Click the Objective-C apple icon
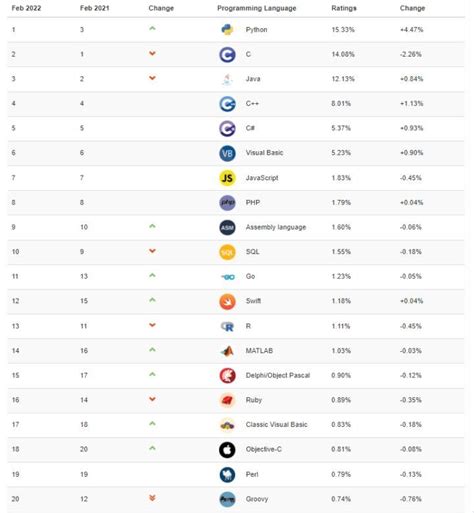 pos(227,450)
